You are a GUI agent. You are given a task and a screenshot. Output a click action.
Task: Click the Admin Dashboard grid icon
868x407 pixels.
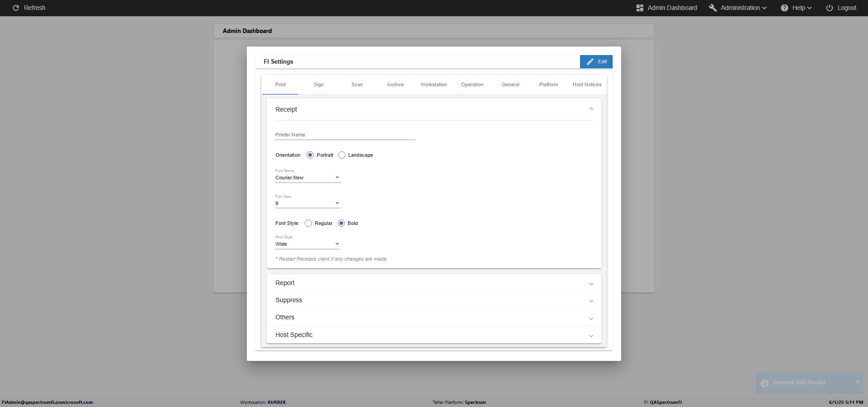[x=640, y=8]
